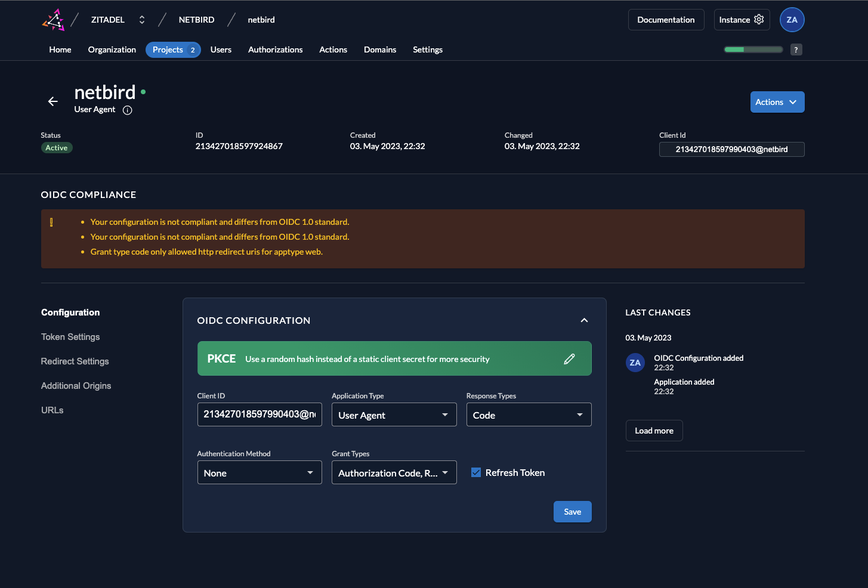868x588 pixels.
Task: Open the Actions dropdown menu
Action: [777, 101]
